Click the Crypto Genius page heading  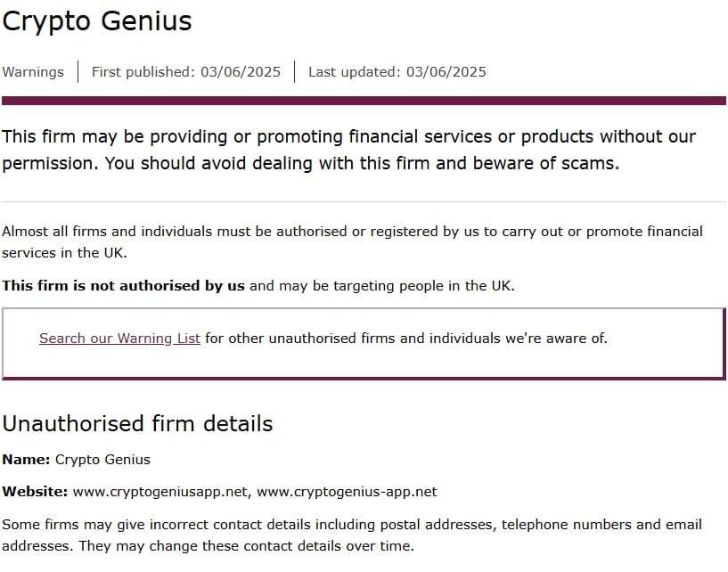(97, 21)
